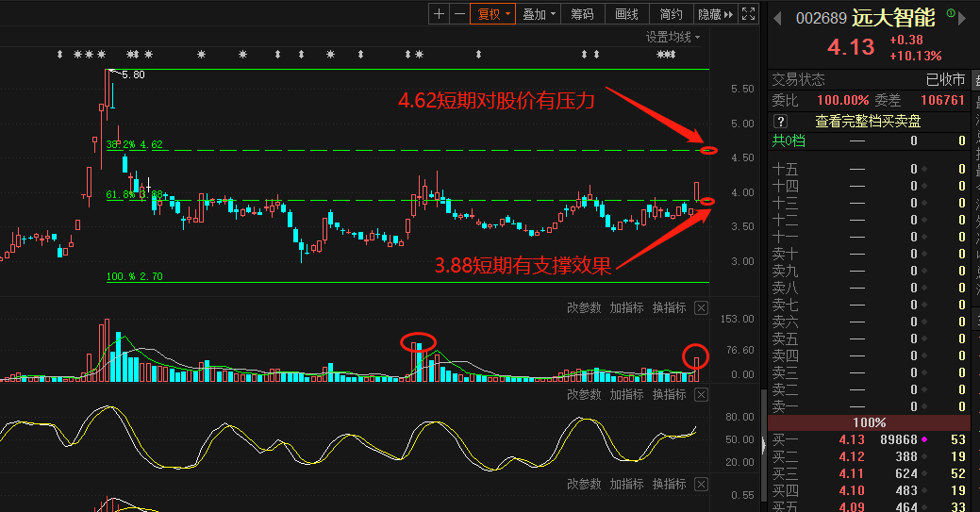Click the 5.80 high price label
This screenshot has height=512, width=980.
pyautogui.click(x=133, y=75)
